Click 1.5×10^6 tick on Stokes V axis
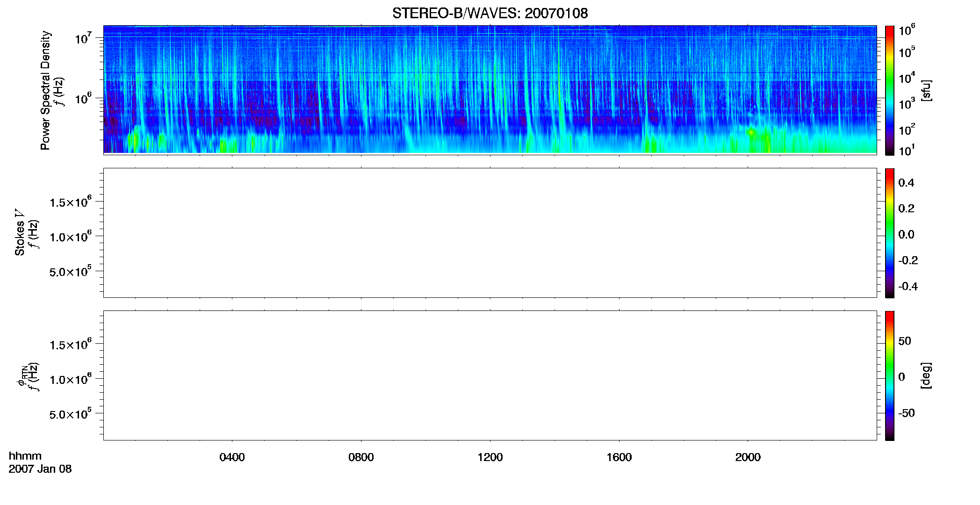The width and height of the screenshot is (980, 505). pos(71,202)
